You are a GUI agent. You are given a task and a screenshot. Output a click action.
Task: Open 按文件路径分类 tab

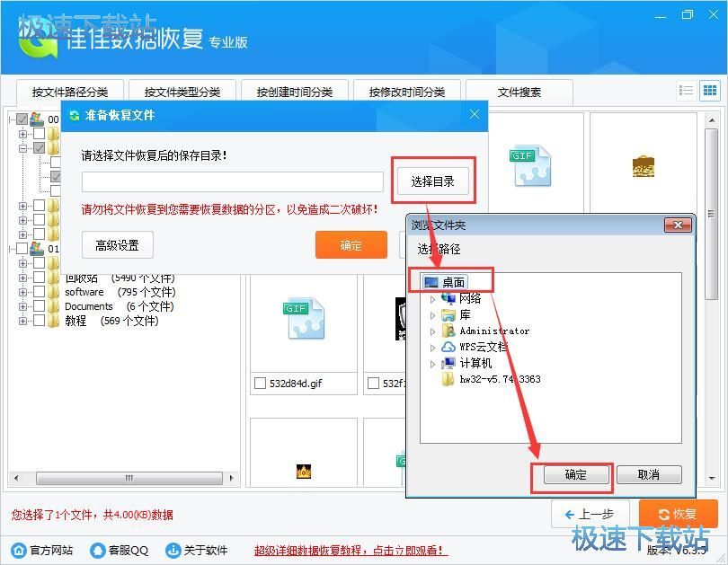coord(70,92)
